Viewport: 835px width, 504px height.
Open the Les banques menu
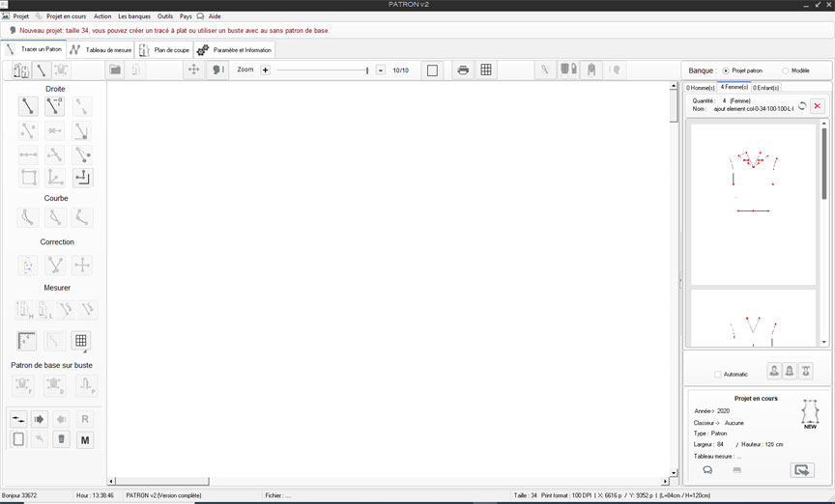(x=134, y=16)
